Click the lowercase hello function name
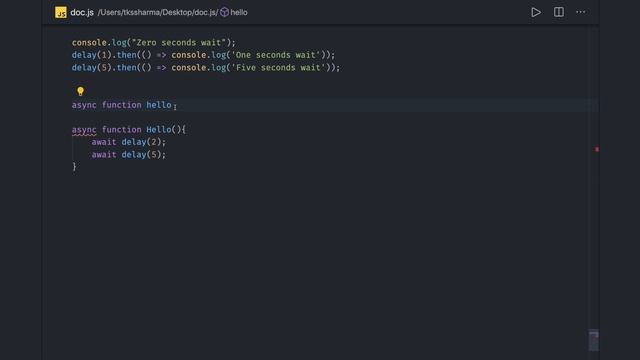Viewport: 640px width, 360px height. tap(159, 105)
